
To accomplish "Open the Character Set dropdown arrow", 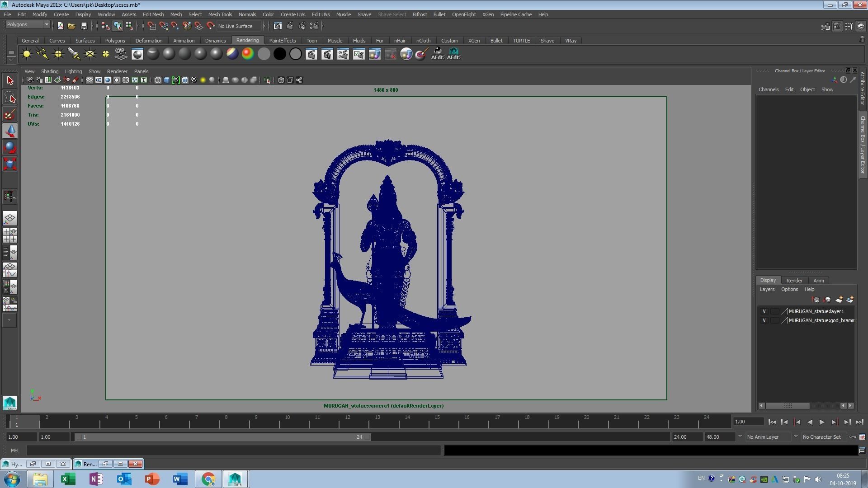I will 796,436.
